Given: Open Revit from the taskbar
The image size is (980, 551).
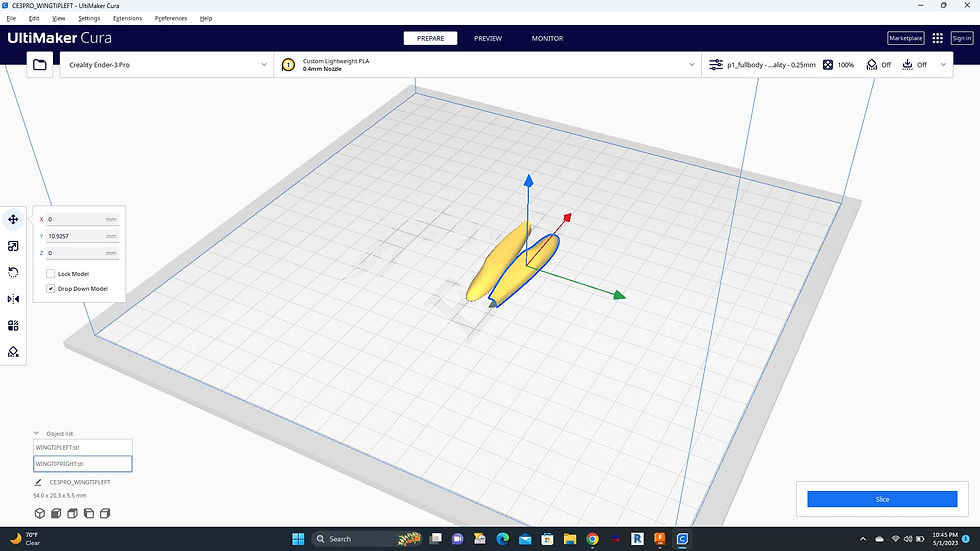Looking at the screenshot, I should [x=637, y=539].
